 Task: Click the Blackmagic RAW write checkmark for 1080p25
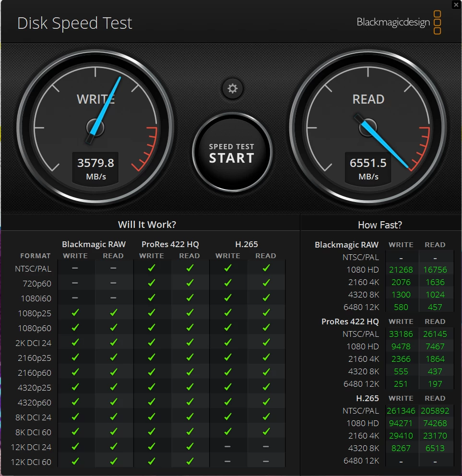coord(75,313)
